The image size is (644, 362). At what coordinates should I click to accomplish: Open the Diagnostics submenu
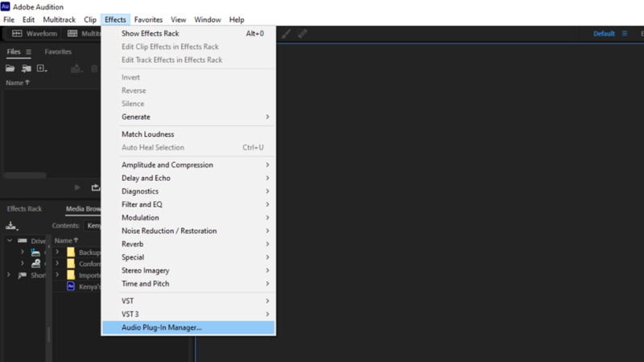[188, 191]
